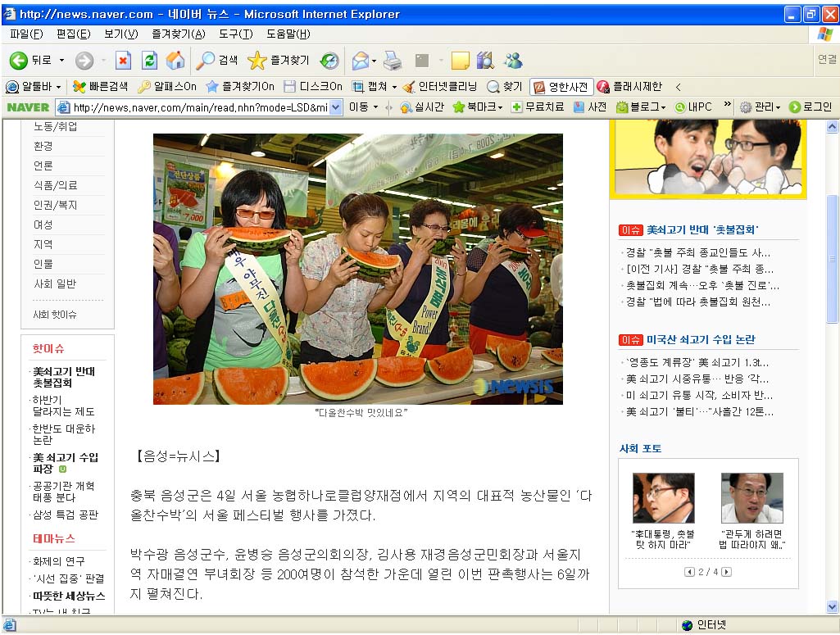Expand the 북마크 dropdown in Naver toolbar
The height and width of the screenshot is (635, 840).
tap(478, 107)
